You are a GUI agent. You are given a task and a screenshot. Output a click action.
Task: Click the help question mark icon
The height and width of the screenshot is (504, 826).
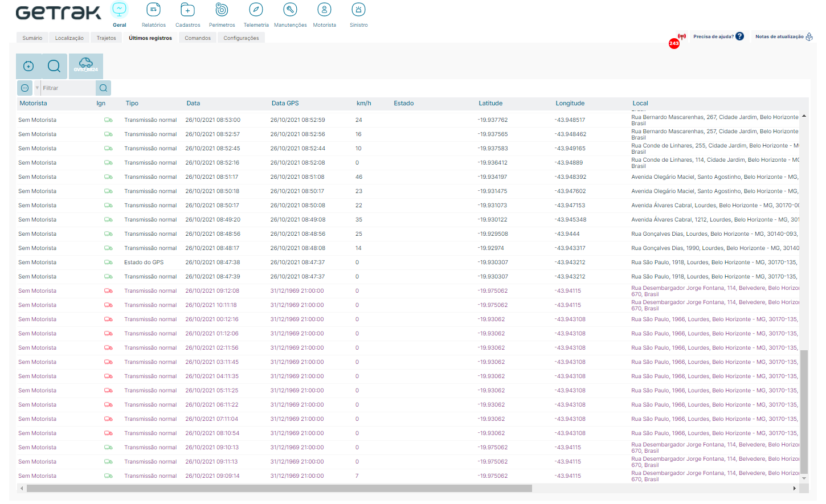[739, 36]
